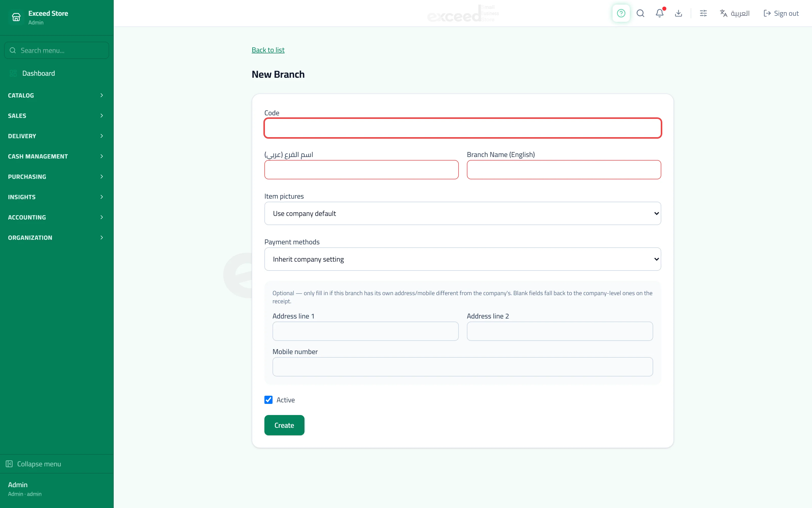Uncheck the Active checkbox
This screenshot has width=812, height=508.
(268, 400)
